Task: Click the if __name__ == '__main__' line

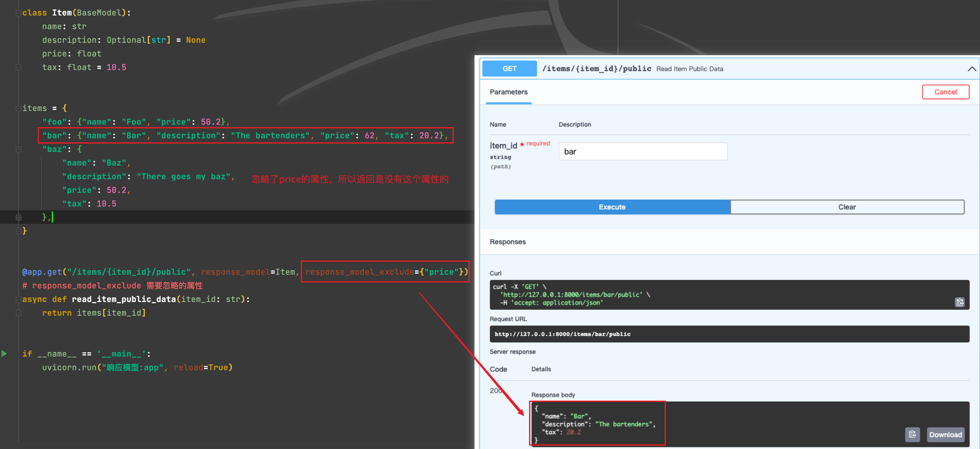Action: (x=86, y=354)
